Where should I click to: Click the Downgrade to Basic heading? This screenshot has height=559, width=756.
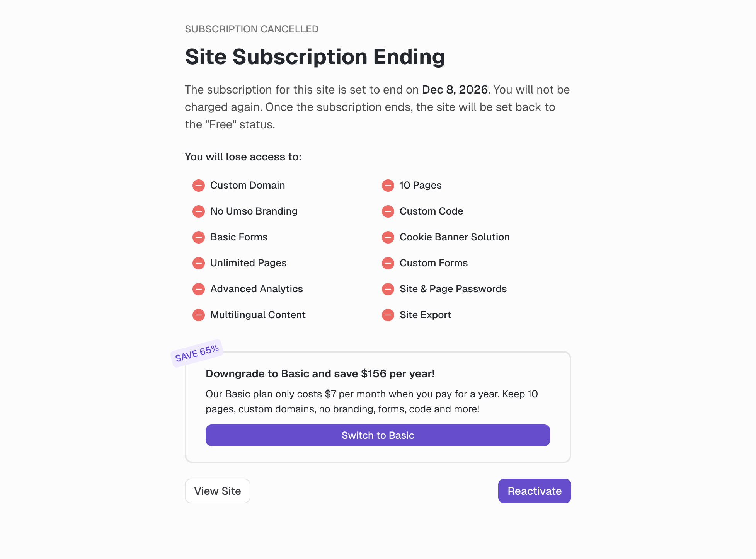point(320,374)
